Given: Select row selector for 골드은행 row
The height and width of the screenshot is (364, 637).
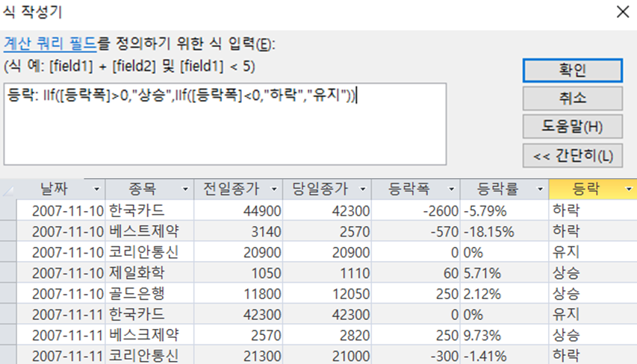Looking at the screenshot, I should pos(8,293).
